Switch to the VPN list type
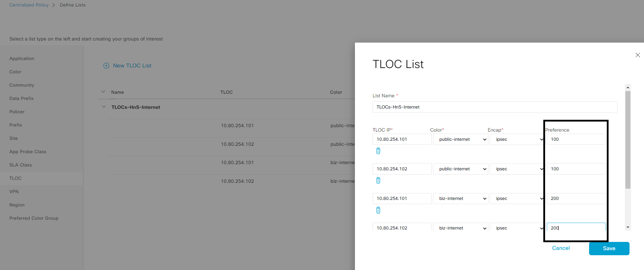 click(x=14, y=191)
